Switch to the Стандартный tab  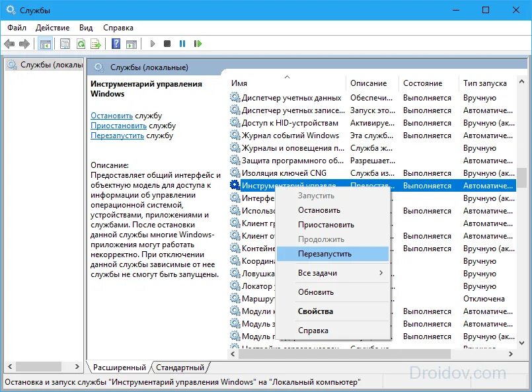[180, 368]
